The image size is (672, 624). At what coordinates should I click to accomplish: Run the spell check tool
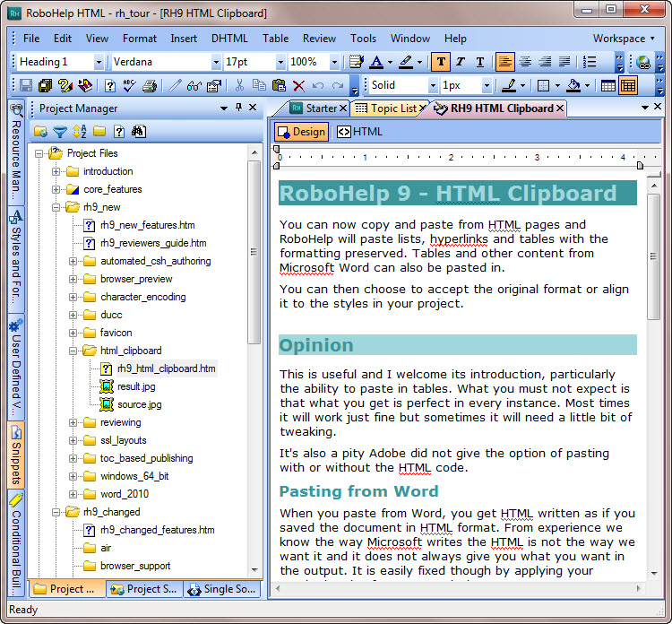click(130, 86)
